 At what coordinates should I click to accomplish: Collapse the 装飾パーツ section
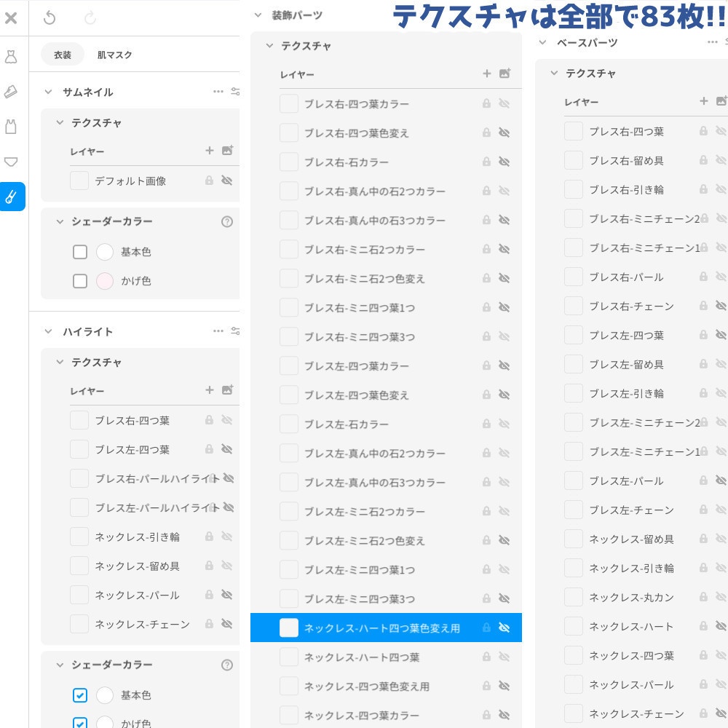256,14
